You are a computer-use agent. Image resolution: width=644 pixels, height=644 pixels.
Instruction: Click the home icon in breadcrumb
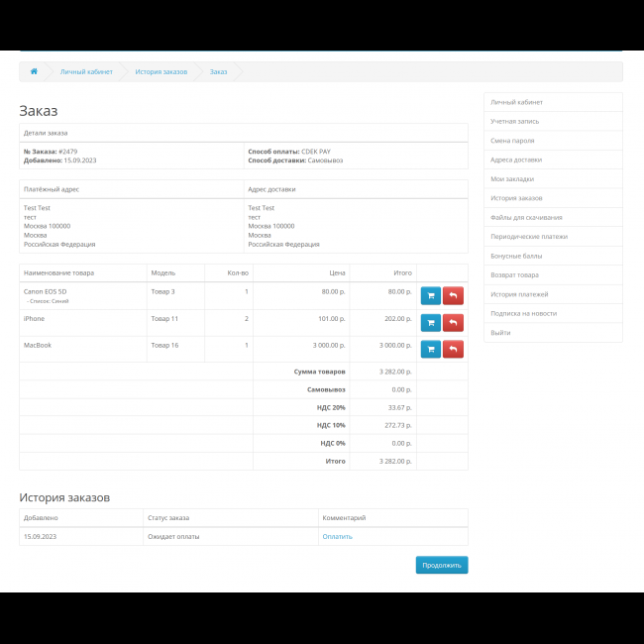coord(34,71)
